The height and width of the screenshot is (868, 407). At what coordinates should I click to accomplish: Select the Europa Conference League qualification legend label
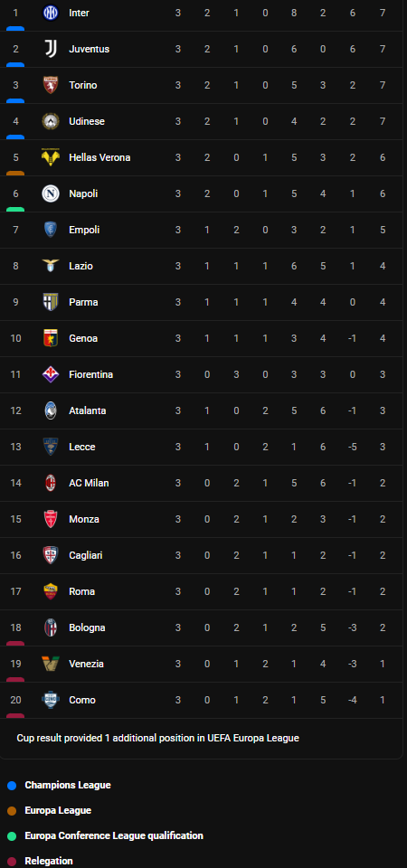[114, 835]
